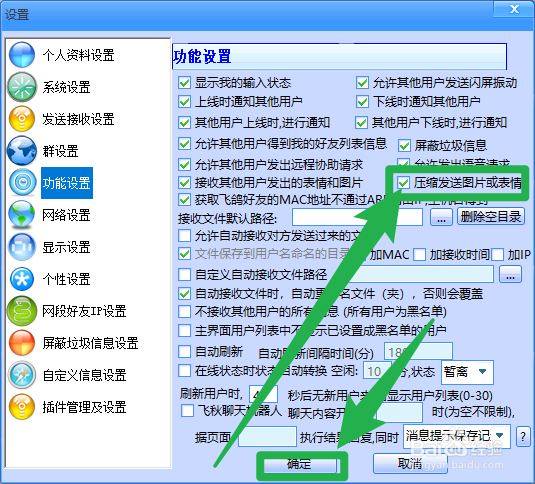Screen dimensions: 535x484
Task: Click the 接收文件默认路径 input field
Action: pos(357,217)
